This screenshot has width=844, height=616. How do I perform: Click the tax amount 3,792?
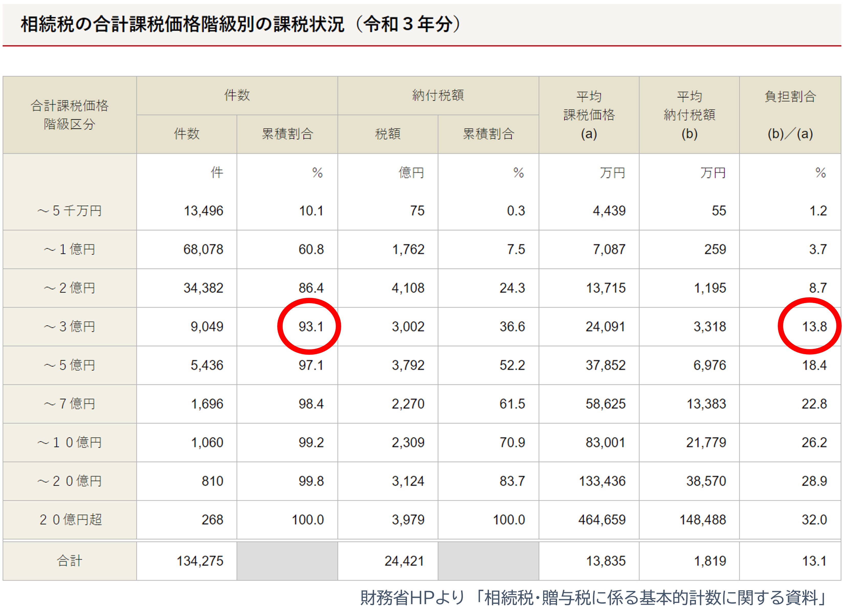(x=408, y=366)
